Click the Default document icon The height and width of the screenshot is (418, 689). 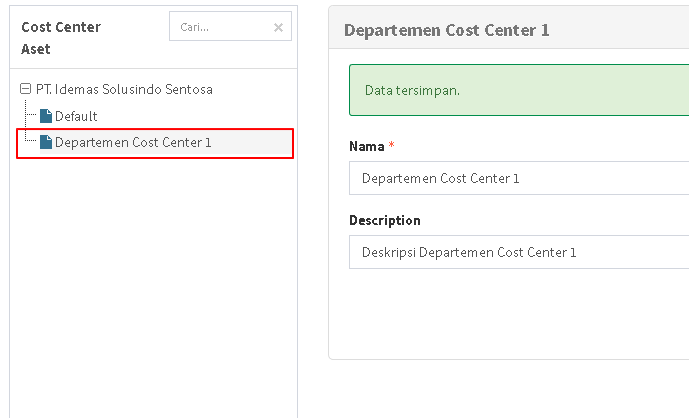[x=46, y=116]
